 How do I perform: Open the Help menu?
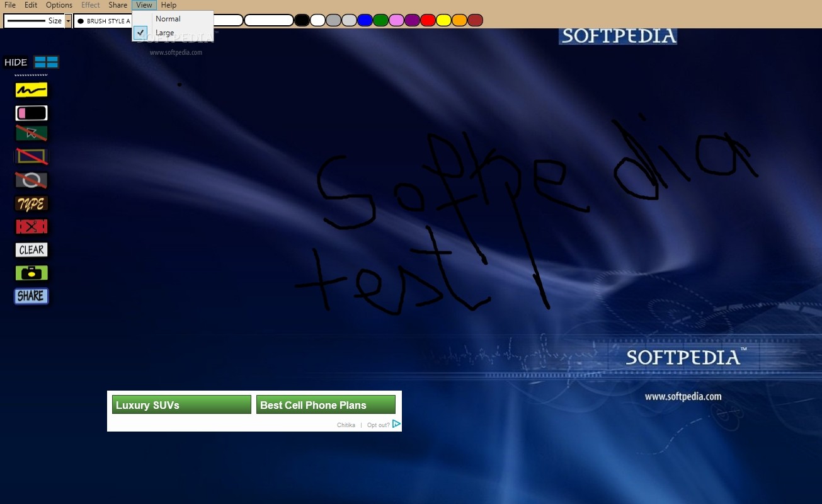[x=169, y=5]
